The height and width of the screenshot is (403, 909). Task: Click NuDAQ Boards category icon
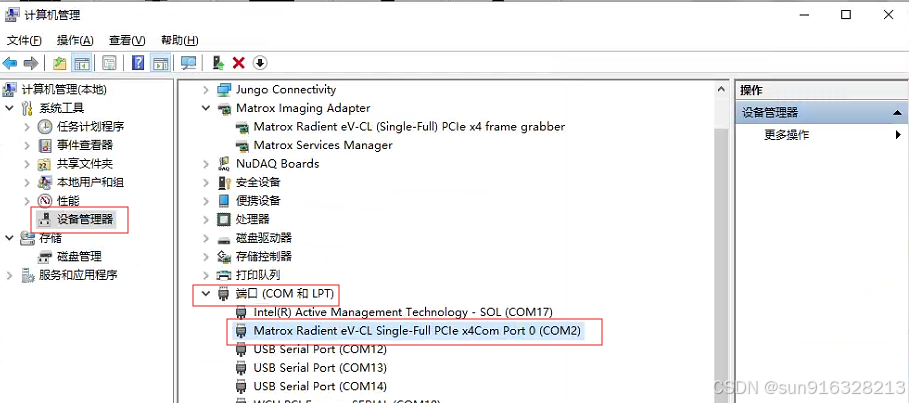point(224,164)
